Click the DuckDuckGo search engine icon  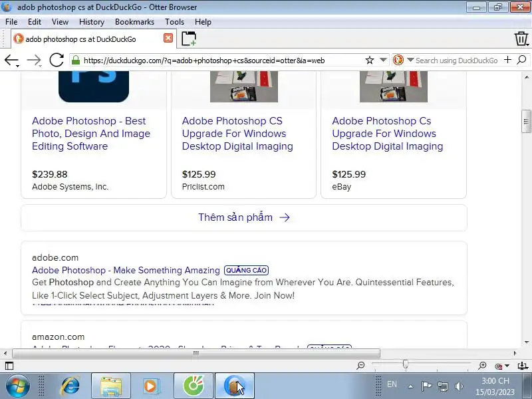pos(398,60)
